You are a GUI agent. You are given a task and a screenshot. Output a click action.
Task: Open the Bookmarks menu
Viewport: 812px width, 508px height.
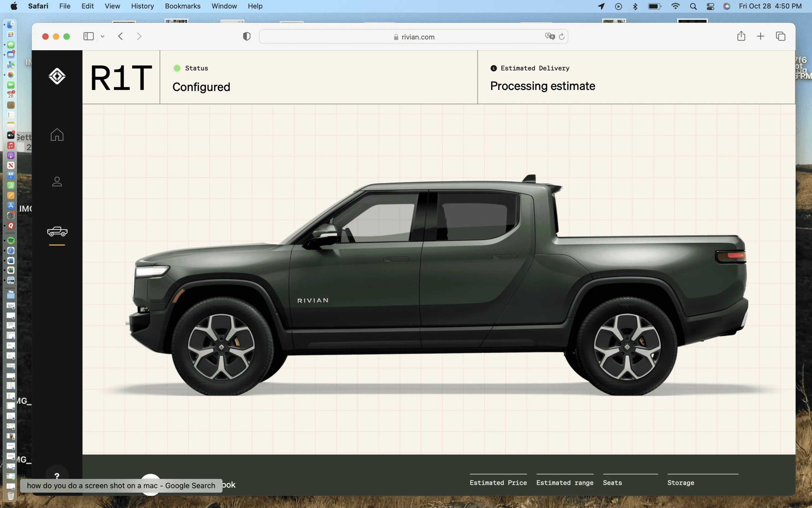182,6
